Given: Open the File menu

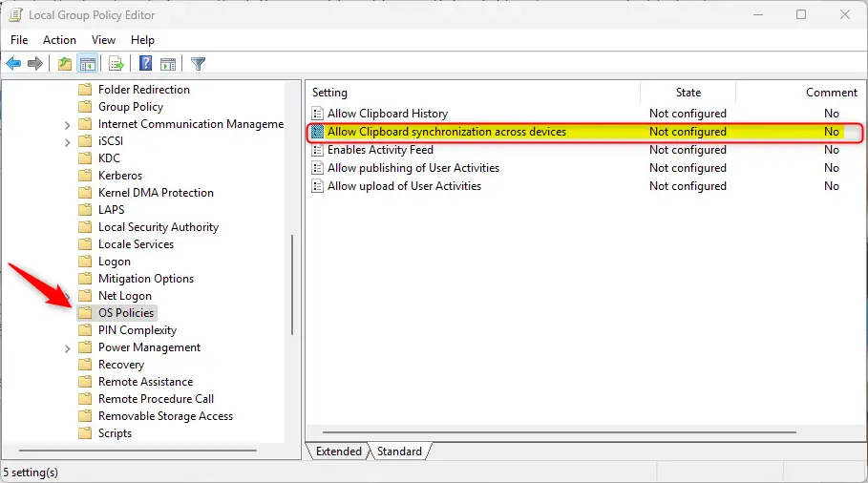Looking at the screenshot, I should click(x=19, y=40).
